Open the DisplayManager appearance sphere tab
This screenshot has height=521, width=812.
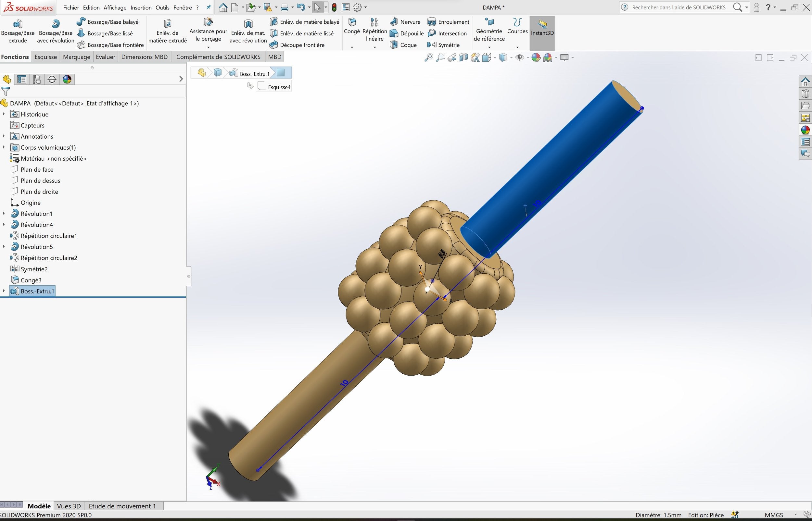click(x=67, y=80)
